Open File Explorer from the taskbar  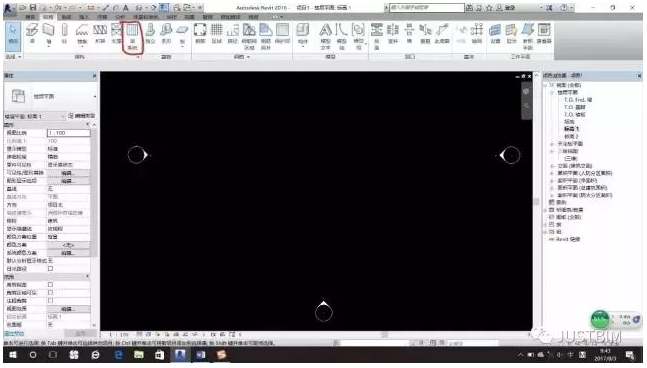coord(139,355)
